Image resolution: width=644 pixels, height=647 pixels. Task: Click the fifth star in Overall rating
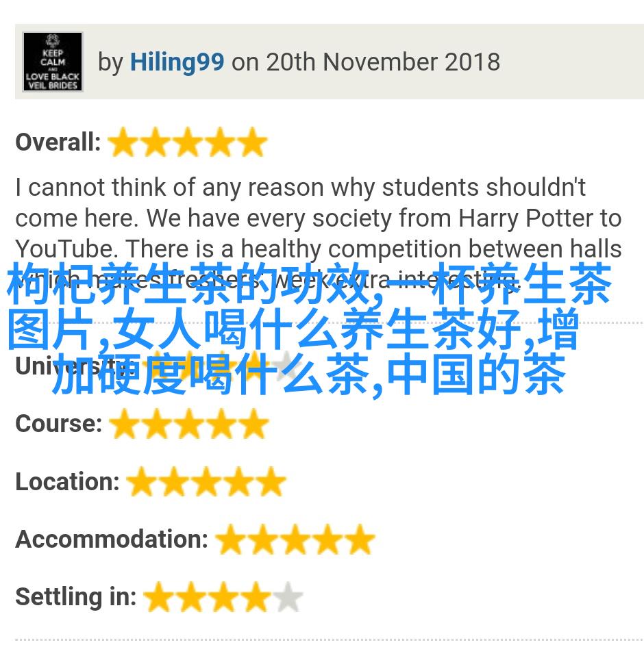click(253, 142)
